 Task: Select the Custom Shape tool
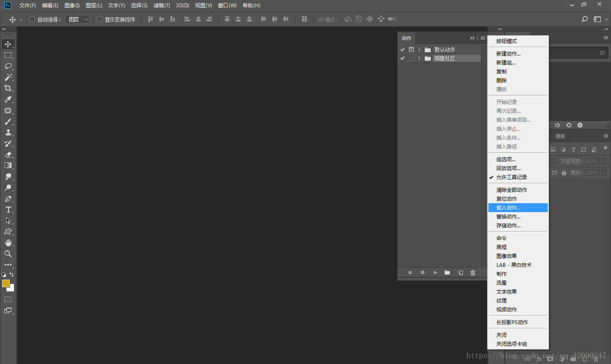click(8, 232)
